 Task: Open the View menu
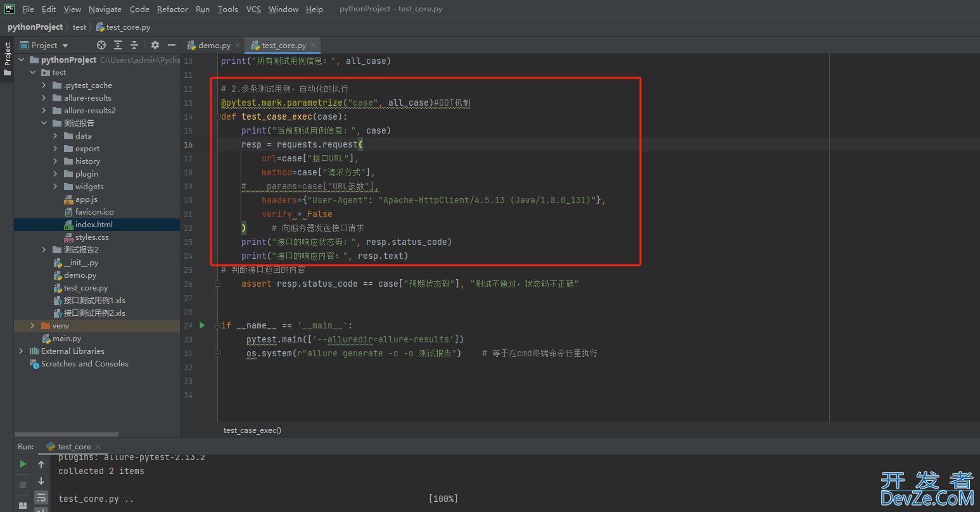pos(72,9)
